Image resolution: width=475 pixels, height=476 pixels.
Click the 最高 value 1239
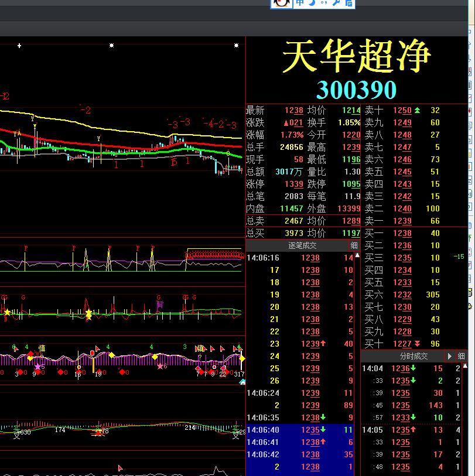pos(351,147)
